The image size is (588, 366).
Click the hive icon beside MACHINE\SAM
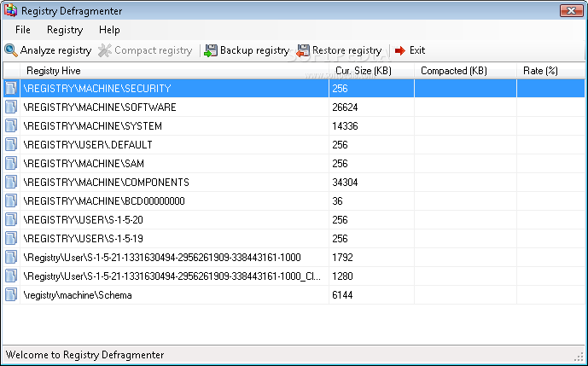pos(11,163)
